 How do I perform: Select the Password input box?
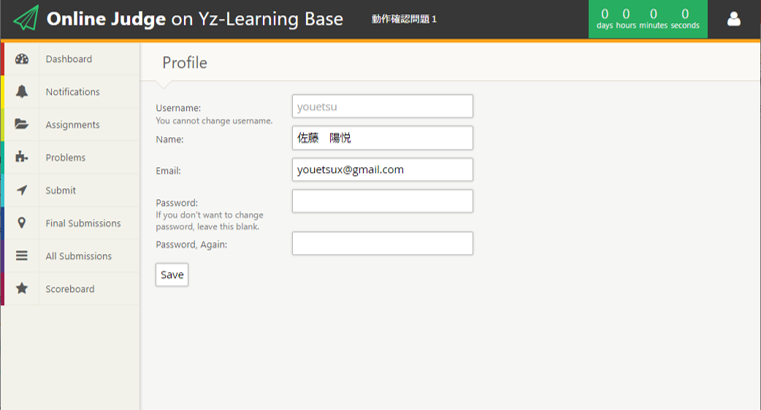382,202
